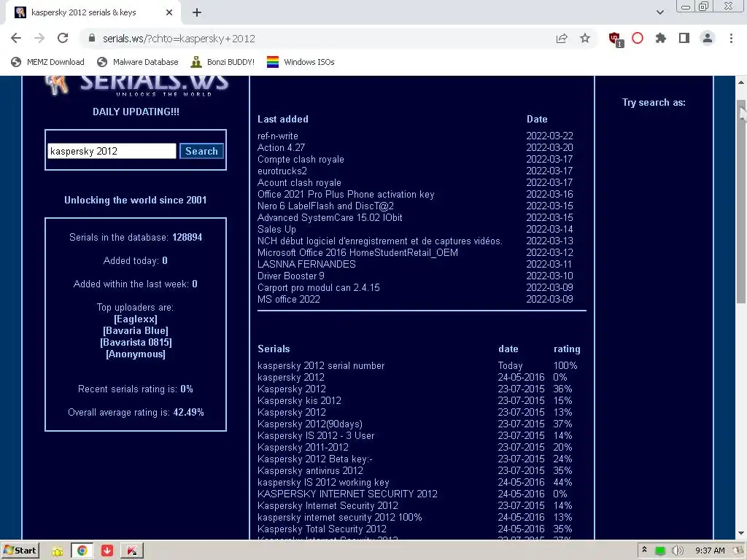Screen dimensions: 747x560
Task: Open Chrome from the taskbar
Action: (82, 551)
